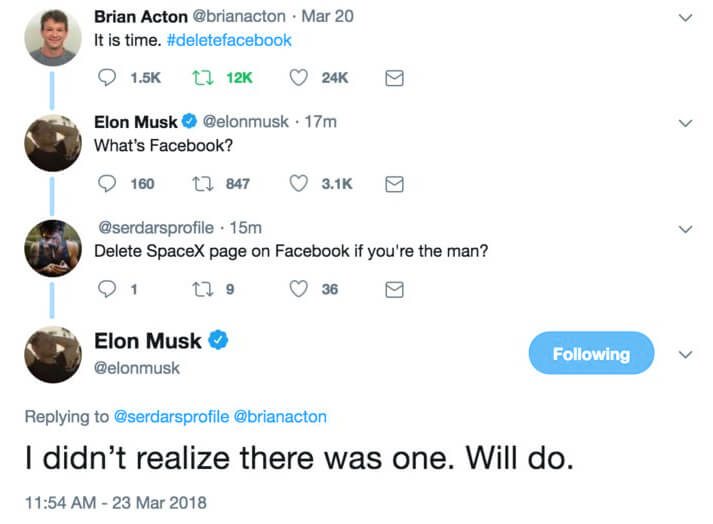Reply to the "What's Facebook?" tweet

point(109,184)
